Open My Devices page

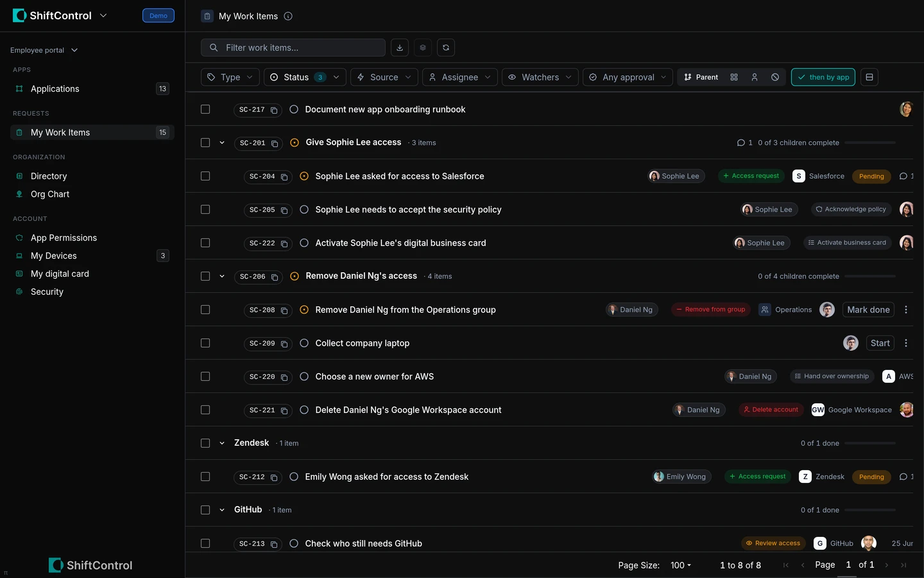(92, 256)
